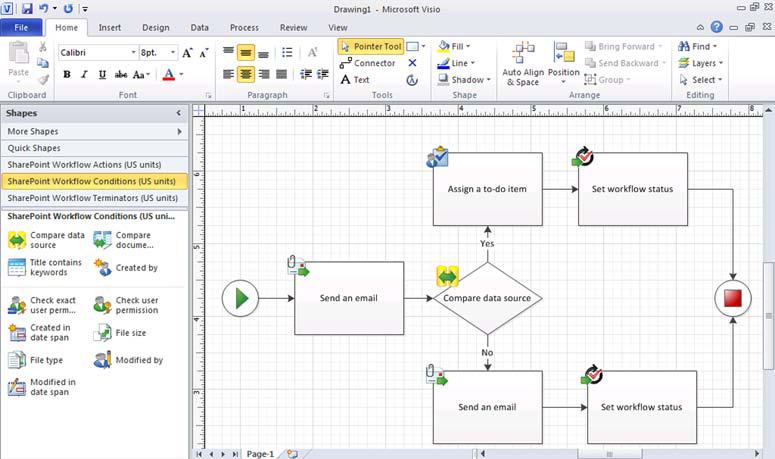Click the Save icon in quick access toolbar
The image size is (775, 459).
tap(27, 8)
